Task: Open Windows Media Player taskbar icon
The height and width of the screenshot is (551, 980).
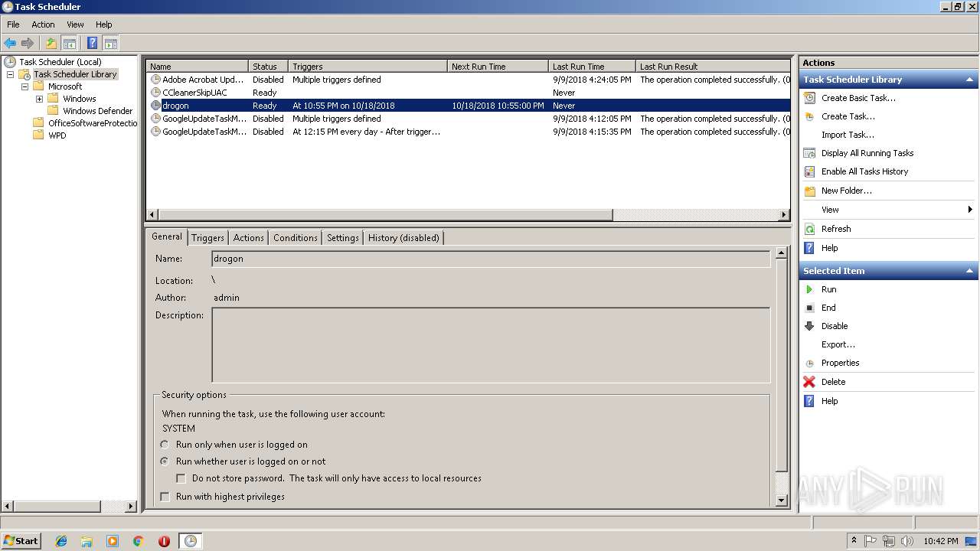Action: tap(113, 541)
